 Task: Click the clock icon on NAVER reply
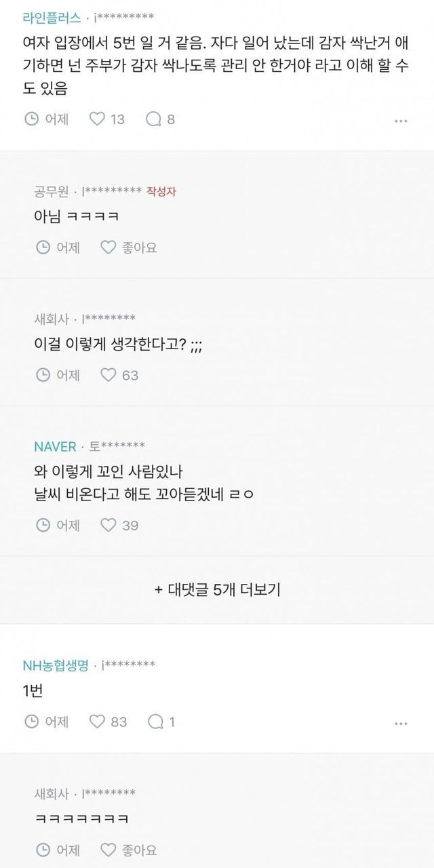coord(43,525)
